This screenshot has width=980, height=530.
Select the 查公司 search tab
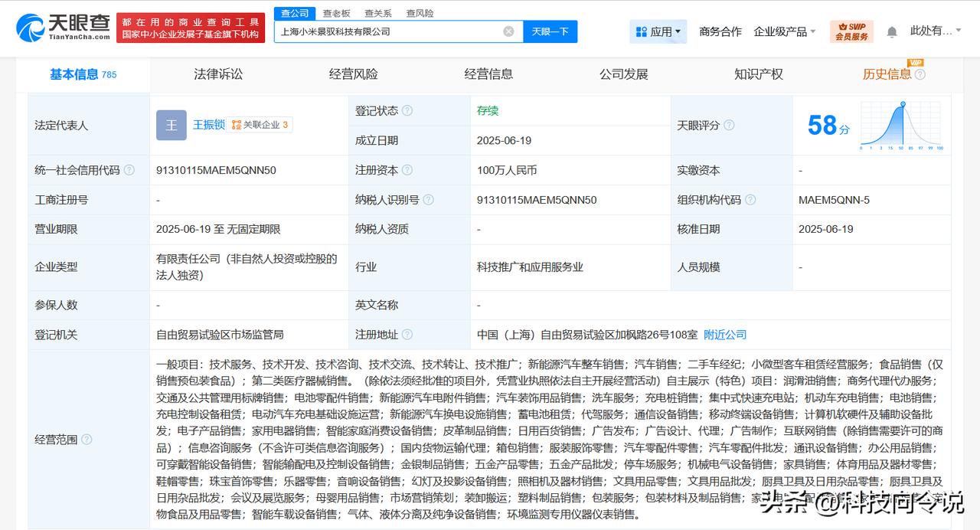coord(295,13)
